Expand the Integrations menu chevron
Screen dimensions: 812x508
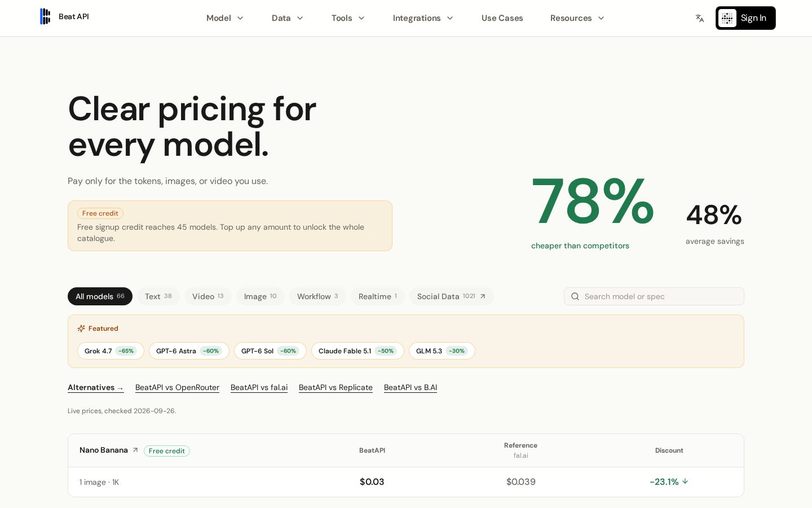pos(450,18)
